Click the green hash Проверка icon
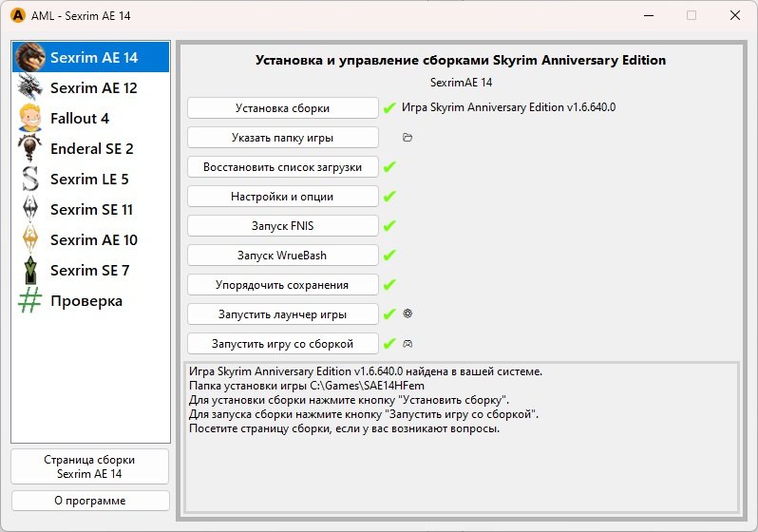This screenshot has height=532, width=758. point(30,301)
